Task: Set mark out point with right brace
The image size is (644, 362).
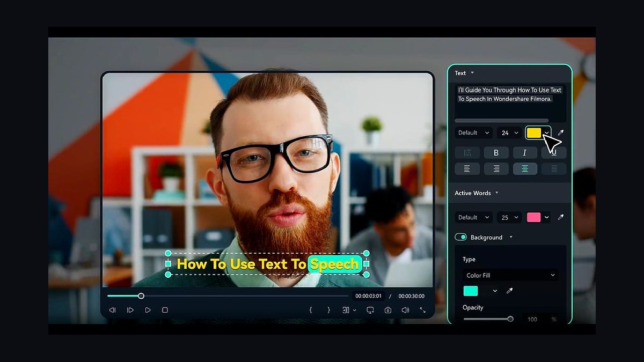Action: click(x=328, y=310)
